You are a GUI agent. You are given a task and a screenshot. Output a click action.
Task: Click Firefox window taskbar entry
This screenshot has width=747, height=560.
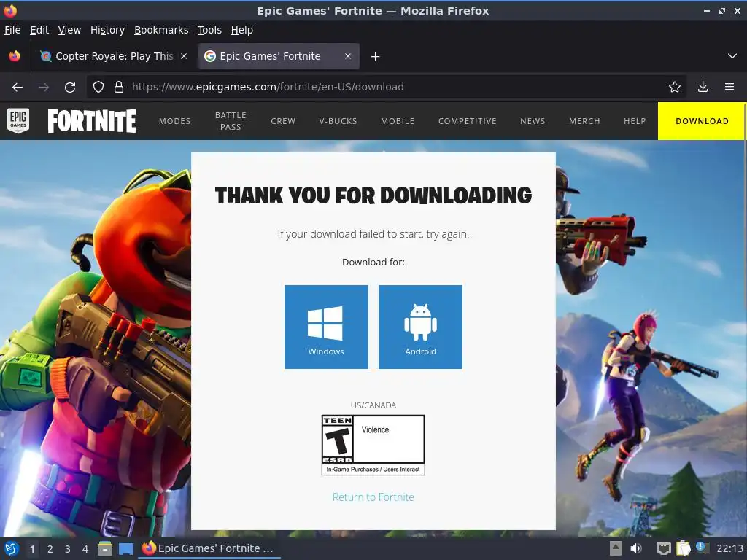[209, 548]
